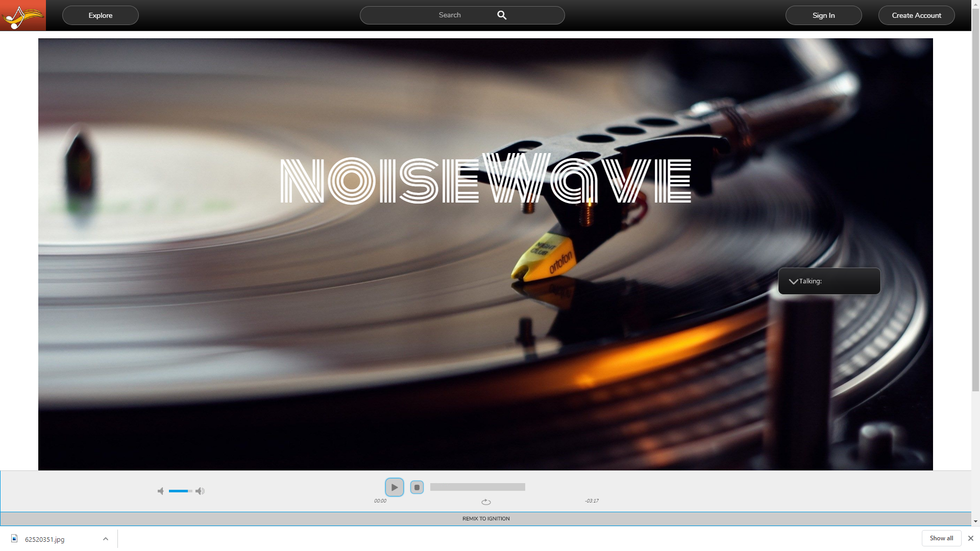Click the magnifying glass search icon
This screenshot has height=551, width=980.
pos(502,15)
